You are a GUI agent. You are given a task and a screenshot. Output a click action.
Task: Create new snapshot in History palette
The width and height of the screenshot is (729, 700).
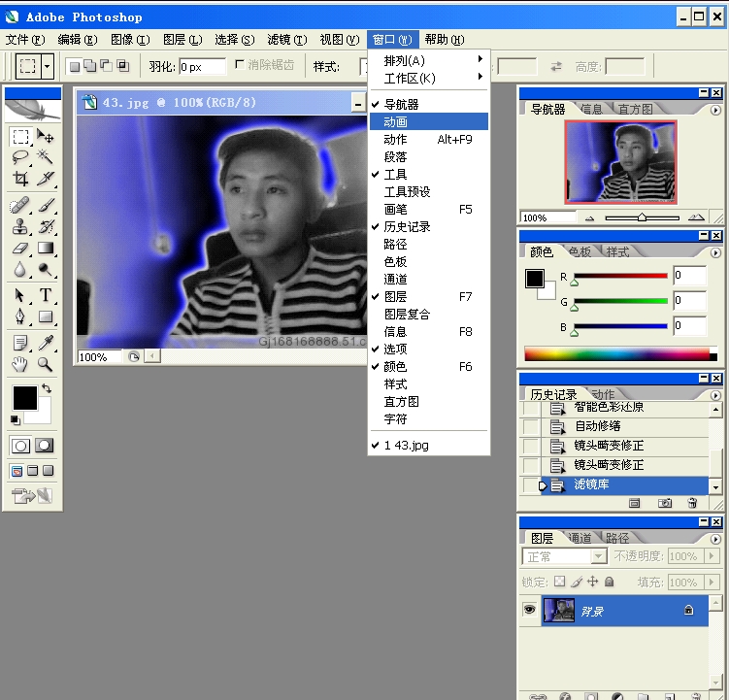(664, 503)
